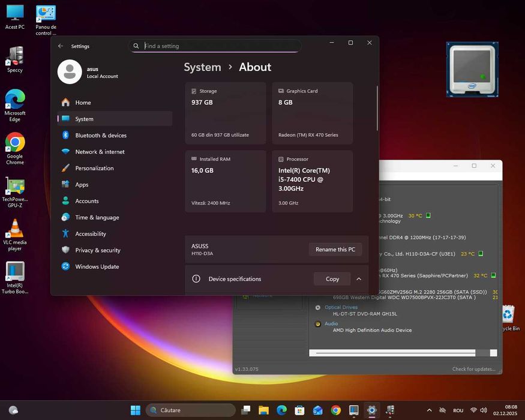This screenshot has width=525, height=420.
Task: Click the Recycle Bin desktop icon
Action: click(508, 315)
